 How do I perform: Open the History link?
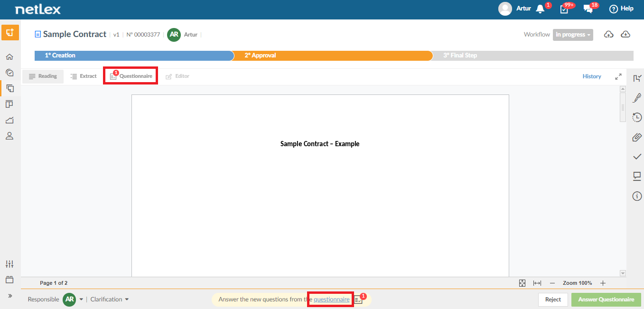592,76
